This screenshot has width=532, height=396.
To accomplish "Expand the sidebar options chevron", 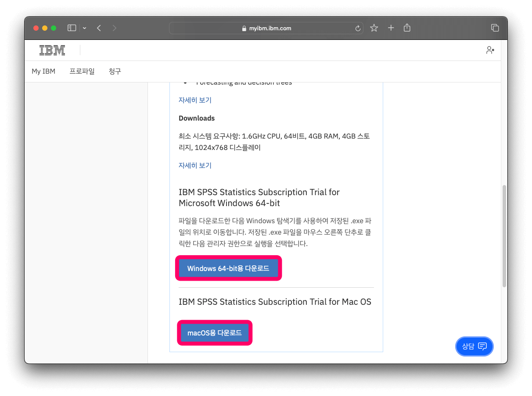I will pyautogui.click(x=84, y=28).
